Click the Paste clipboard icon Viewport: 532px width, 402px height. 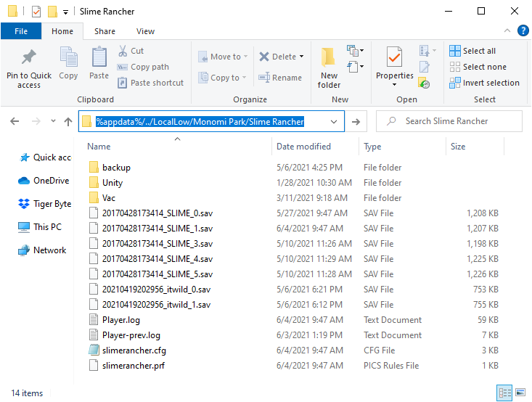(x=99, y=58)
